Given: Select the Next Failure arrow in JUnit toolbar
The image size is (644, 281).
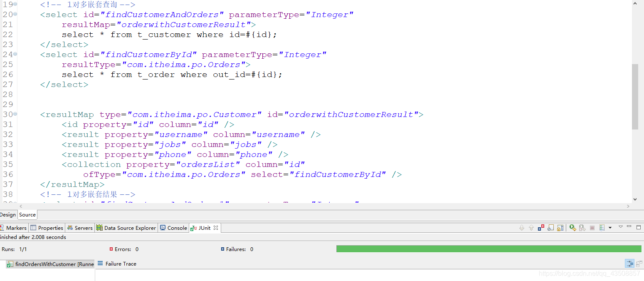Looking at the screenshot, I should pyautogui.click(x=522, y=227).
